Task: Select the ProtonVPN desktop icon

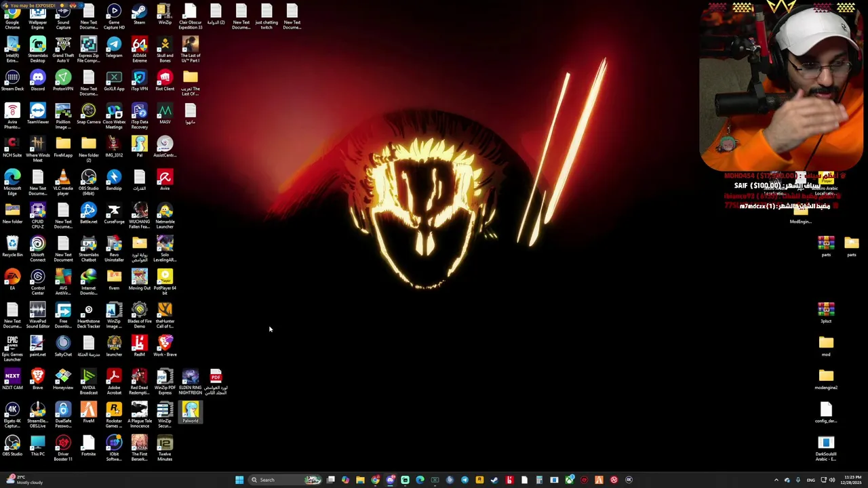Action: click(x=63, y=81)
